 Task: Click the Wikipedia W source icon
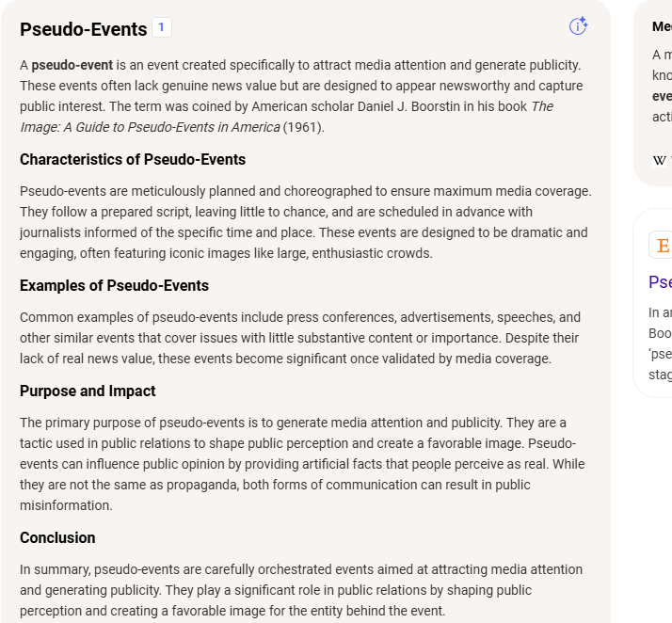pyautogui.click(x=659, y=161)
